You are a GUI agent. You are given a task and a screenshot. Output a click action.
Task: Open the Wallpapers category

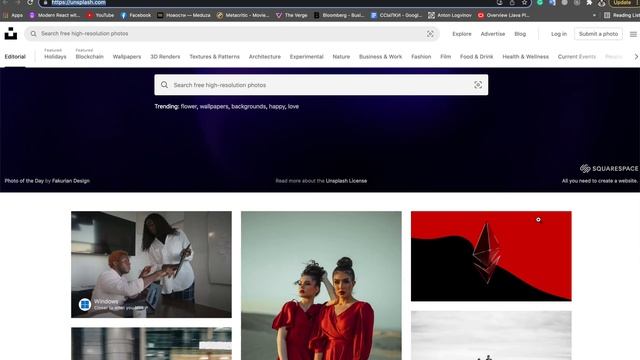(127, 57)
